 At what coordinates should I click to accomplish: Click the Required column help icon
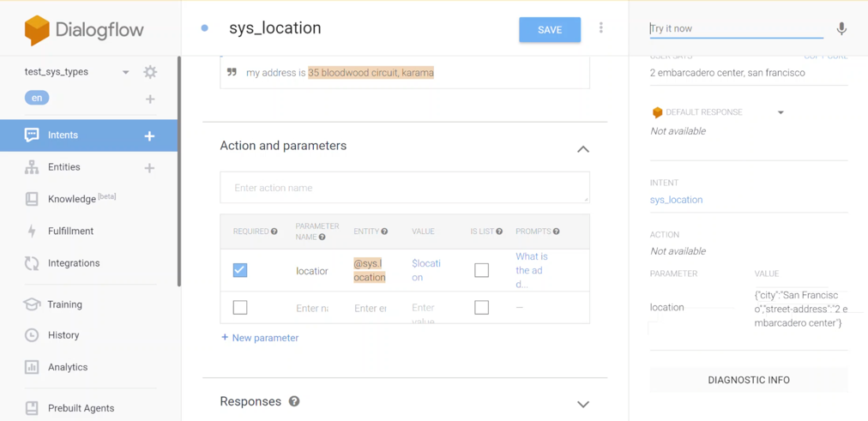click(x=274, y=232)
